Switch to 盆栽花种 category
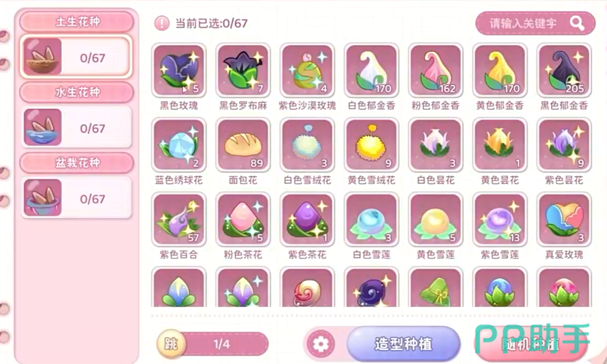The height and width of the screenshot is (364, 607). (77, 163)
